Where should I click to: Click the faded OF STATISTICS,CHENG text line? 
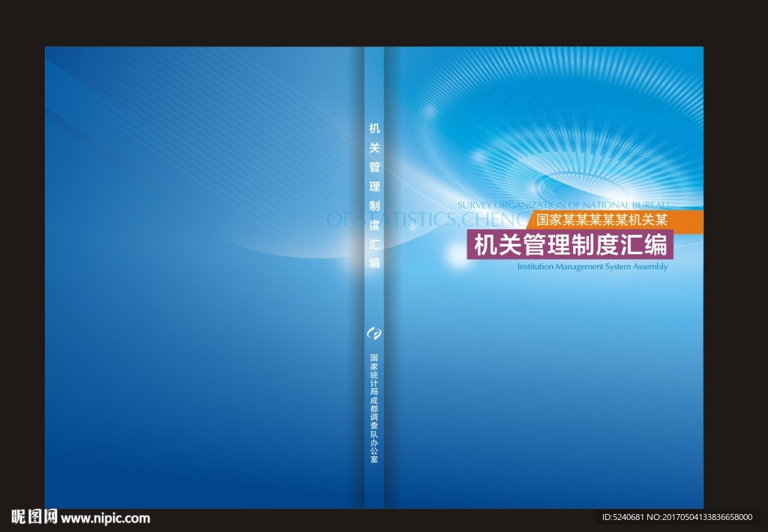pyautogui.click(x=427, y=220)
